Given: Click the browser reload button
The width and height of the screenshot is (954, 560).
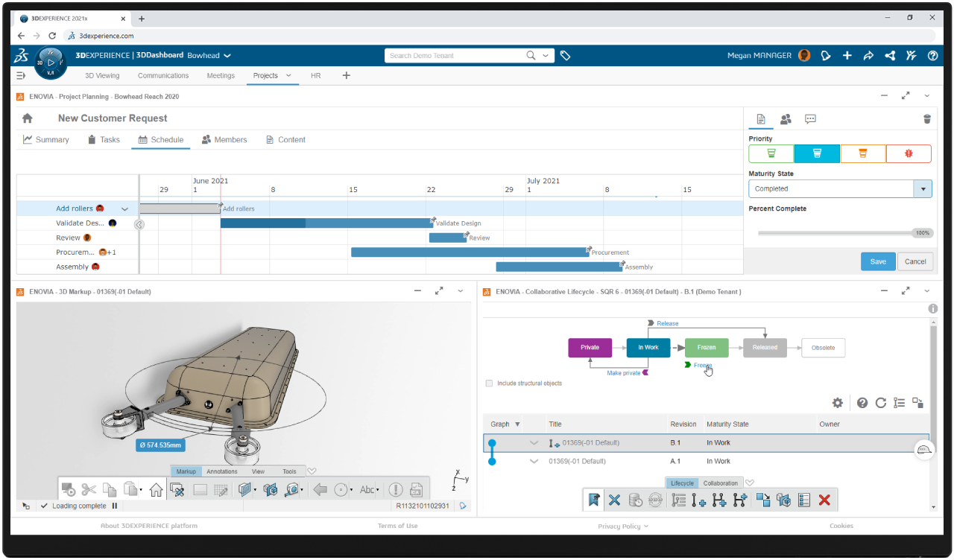Looking at the screenshot, I should point(52,35).
